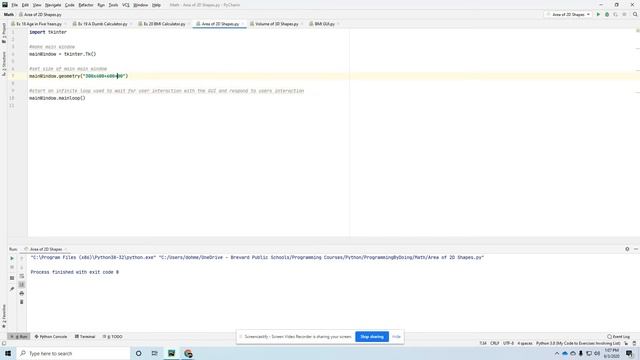Click Area of 2D Shapes.py breadcrumb

point(40,14)
